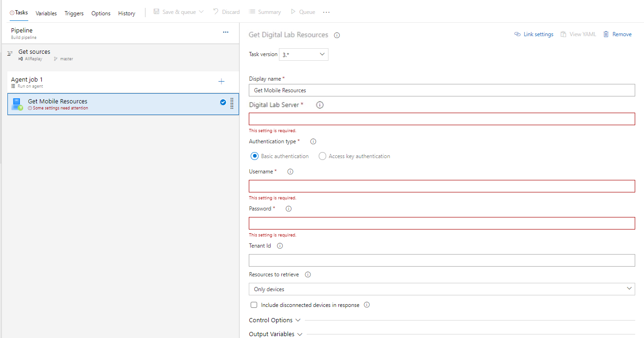Click the Username input field

point(442,186)
